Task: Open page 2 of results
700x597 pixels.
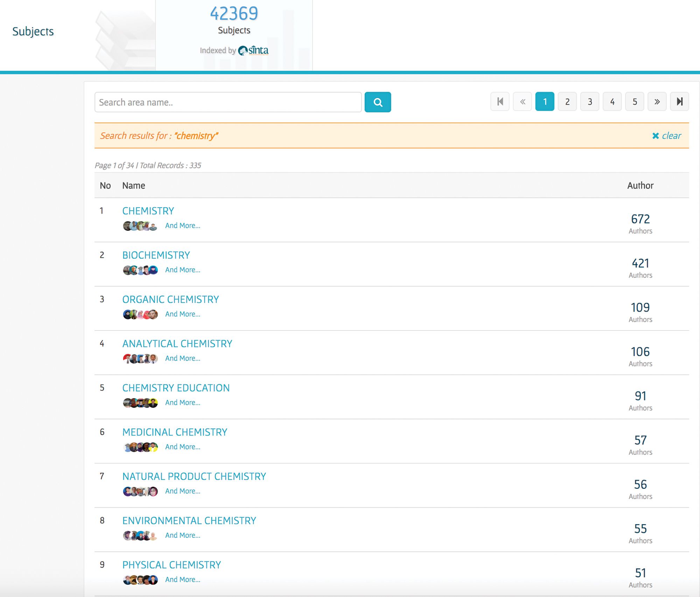Action: click(567, 102)
